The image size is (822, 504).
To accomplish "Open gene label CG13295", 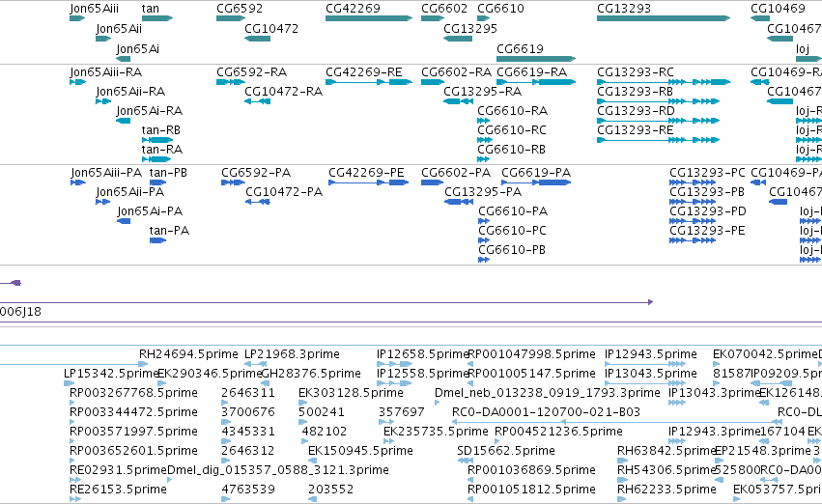I will point(470,29).
